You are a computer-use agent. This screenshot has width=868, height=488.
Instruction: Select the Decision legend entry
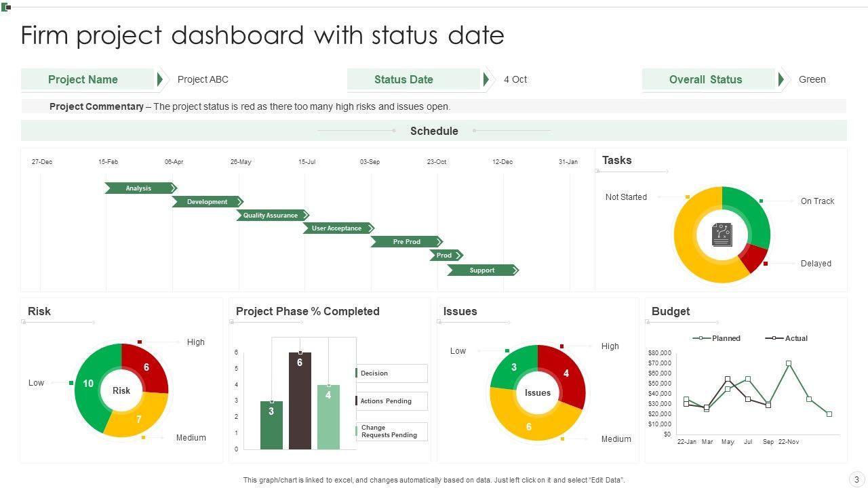(391, 373)
